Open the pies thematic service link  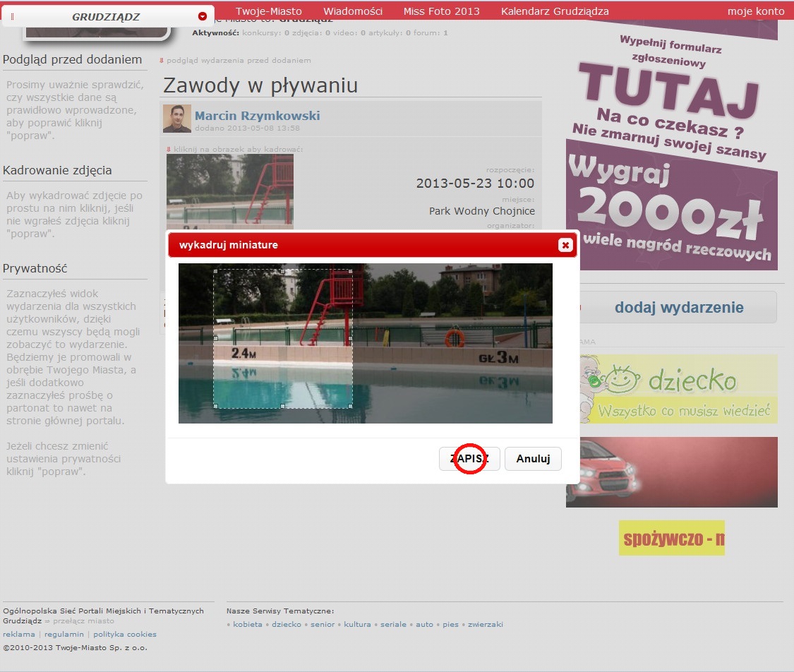(450, 625)
